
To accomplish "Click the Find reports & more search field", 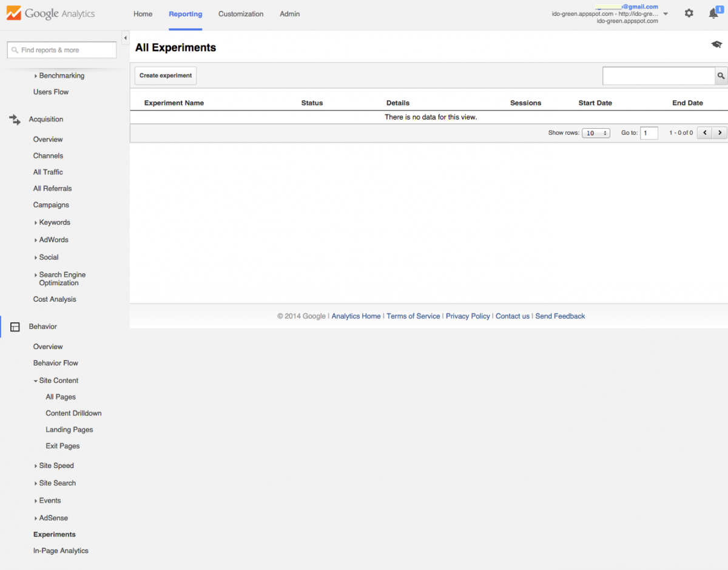I will (x=62, y=50).
